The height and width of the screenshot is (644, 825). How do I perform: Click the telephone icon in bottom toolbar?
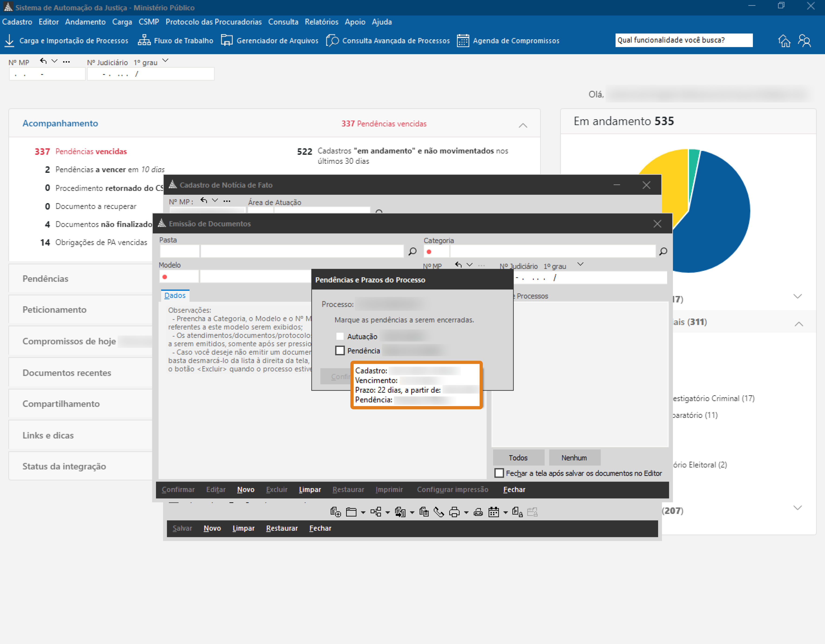coord(439,512)
